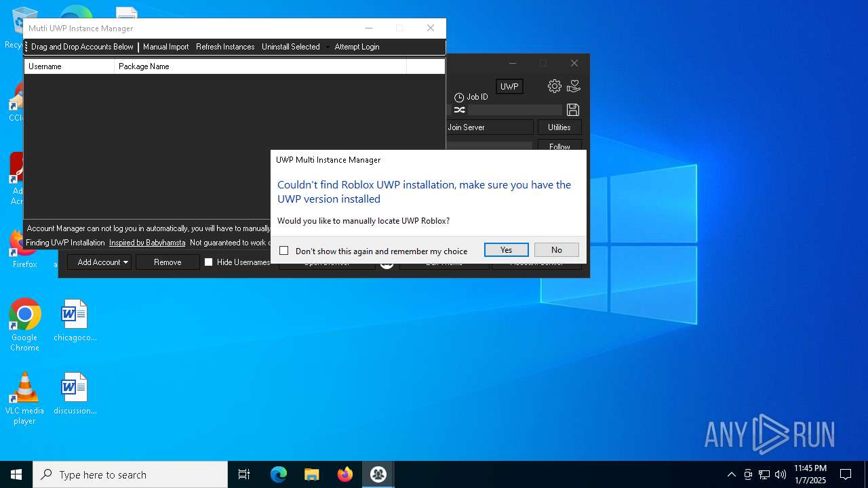Select the Firefox desktop shortcut
Viewport: 868px width, 488px height.
point(24,249)
